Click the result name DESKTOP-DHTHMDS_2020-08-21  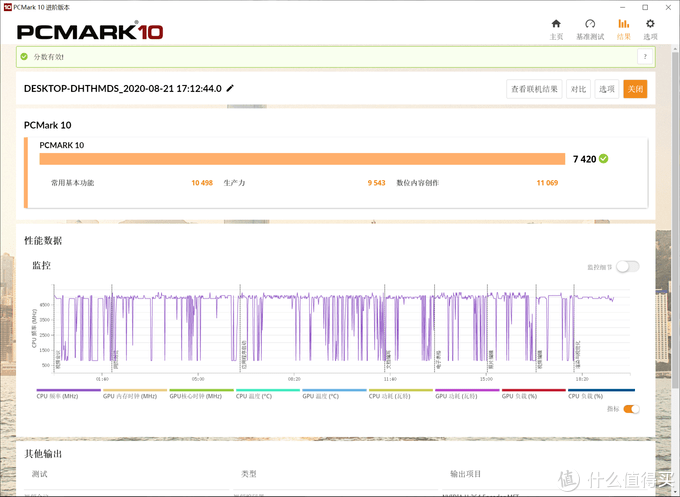point(123,88)
